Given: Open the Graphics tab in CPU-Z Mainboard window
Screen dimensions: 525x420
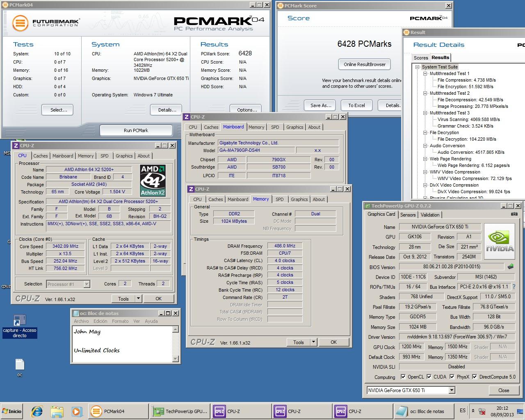Looking at the screenshot, I should pyautogui.click(x=294, y=127).
